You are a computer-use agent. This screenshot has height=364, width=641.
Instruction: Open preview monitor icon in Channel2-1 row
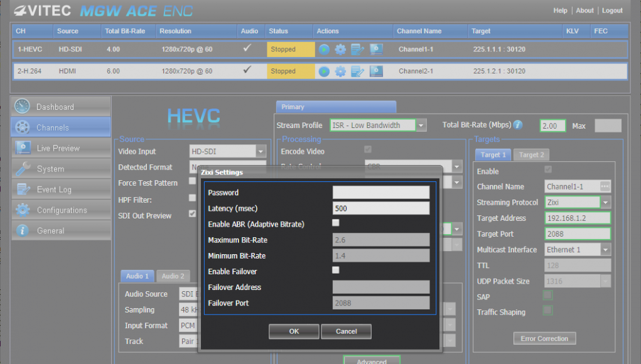tap(376, 72)
